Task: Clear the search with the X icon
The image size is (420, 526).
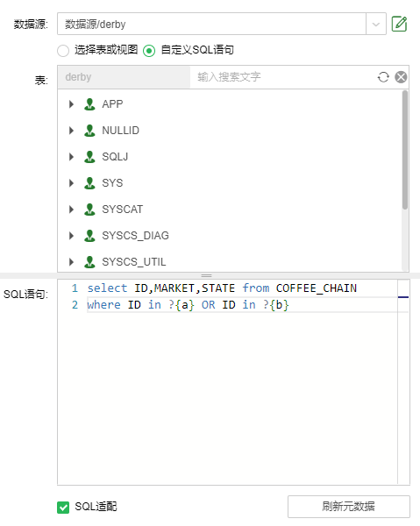Action: (x=401, y=77)
